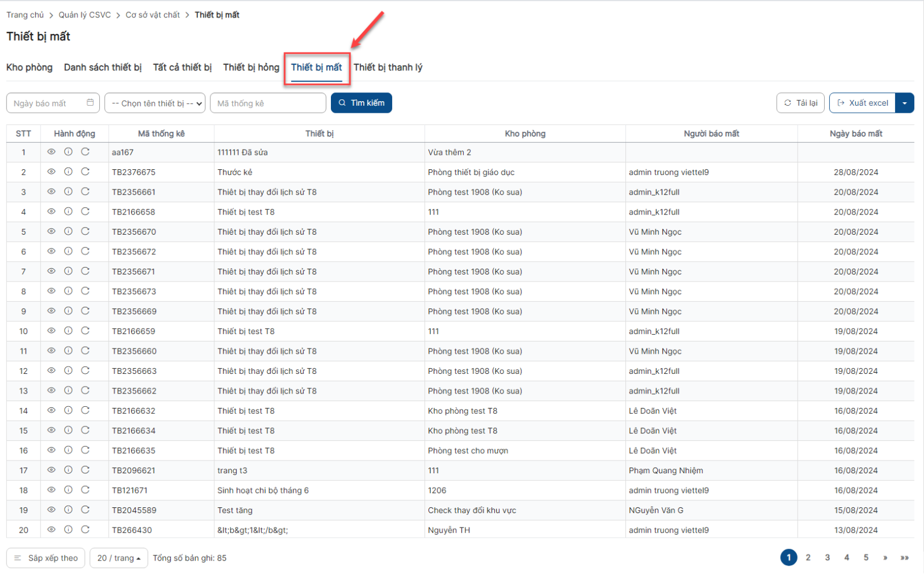Open the Thiết bị thanh lý tab
The image size is (924, 575).
coord(388,68)
